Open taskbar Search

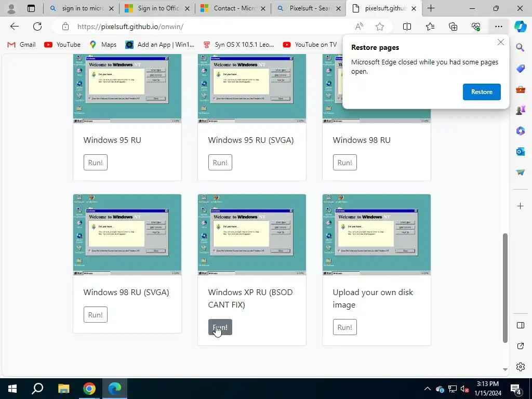tap(37, 389)
